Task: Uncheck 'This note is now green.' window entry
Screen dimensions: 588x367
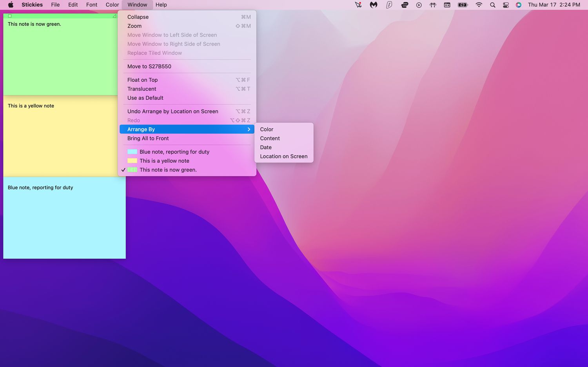Action: pyautogui.click(x=168, y=170)
